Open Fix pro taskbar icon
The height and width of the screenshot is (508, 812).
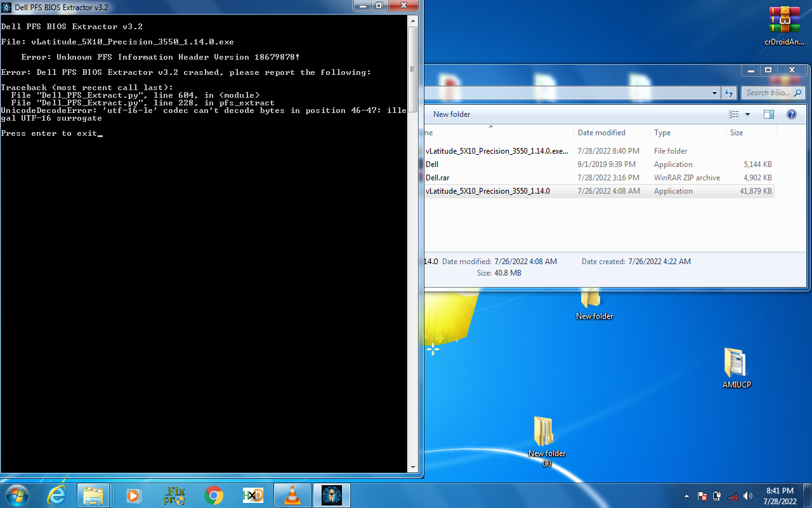tap(174, 495)
